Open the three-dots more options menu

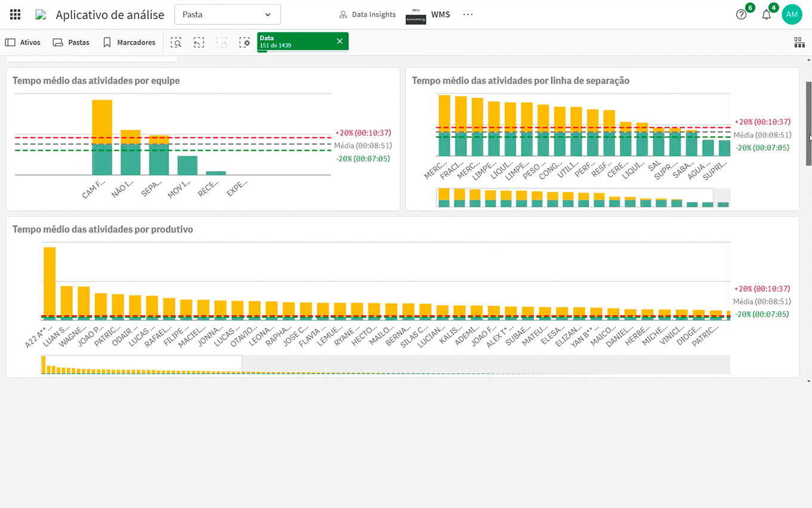[467, 14]
